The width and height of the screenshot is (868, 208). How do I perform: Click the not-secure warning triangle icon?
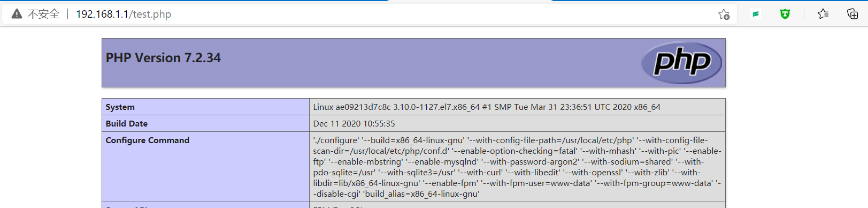click(x=17, y=14)
